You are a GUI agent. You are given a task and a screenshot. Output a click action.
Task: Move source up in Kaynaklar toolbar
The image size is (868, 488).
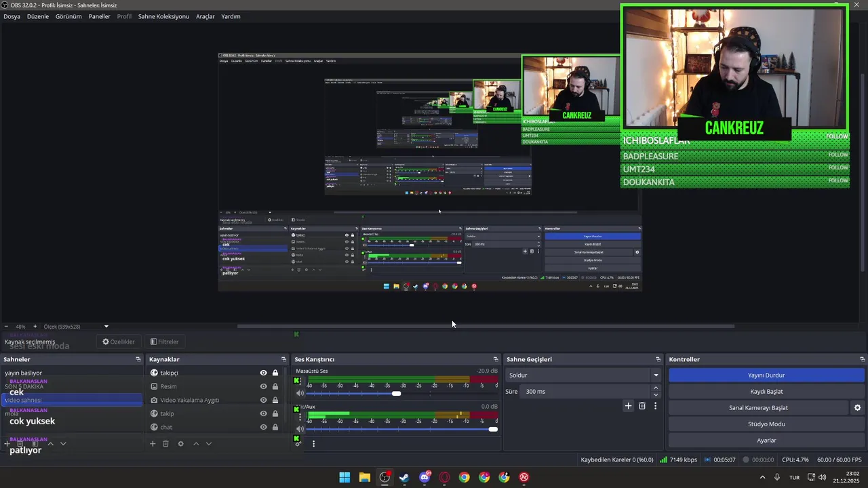click(x=196, y=444)
